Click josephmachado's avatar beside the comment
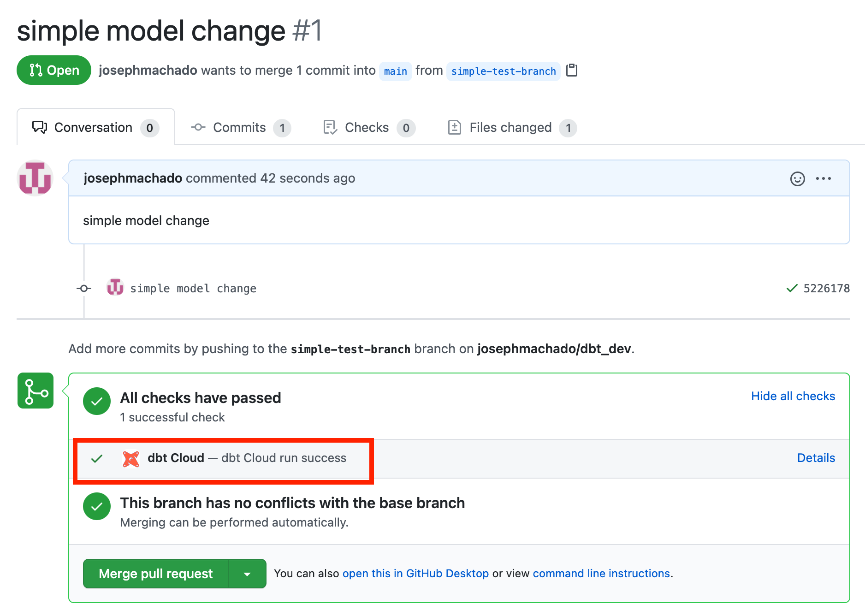The image size is (865, 616). [x=35, y=178]
